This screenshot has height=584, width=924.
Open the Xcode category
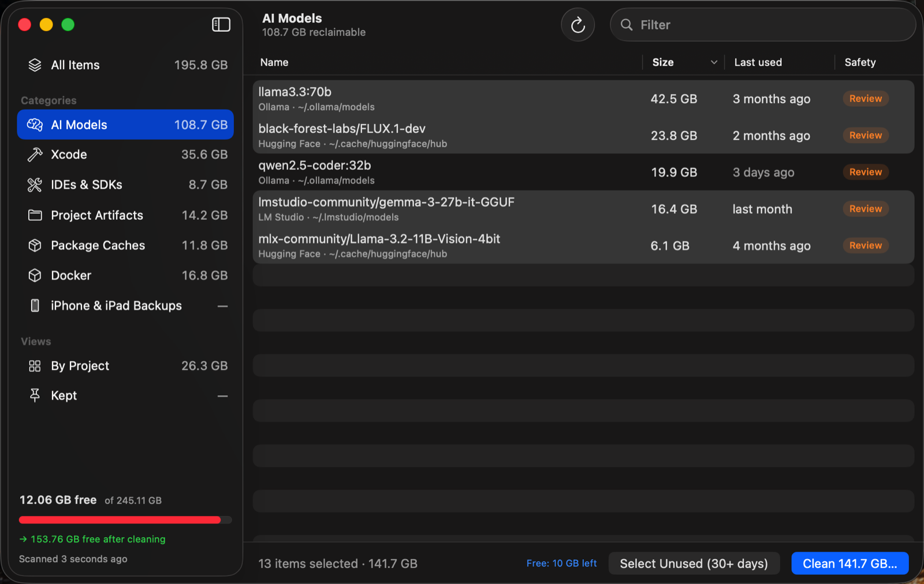click(x=125, y=155)
